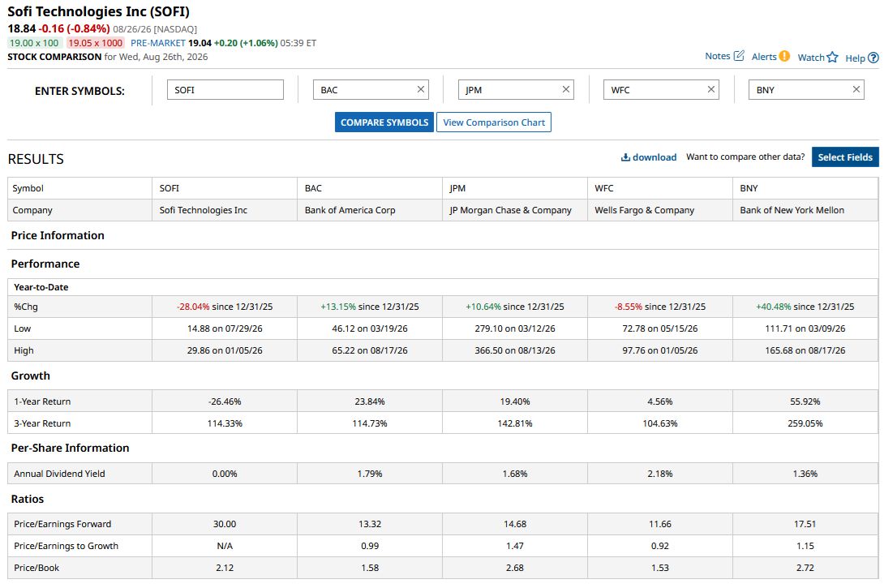Click the +10.64% year-to-date change value

tap(483, 307)
